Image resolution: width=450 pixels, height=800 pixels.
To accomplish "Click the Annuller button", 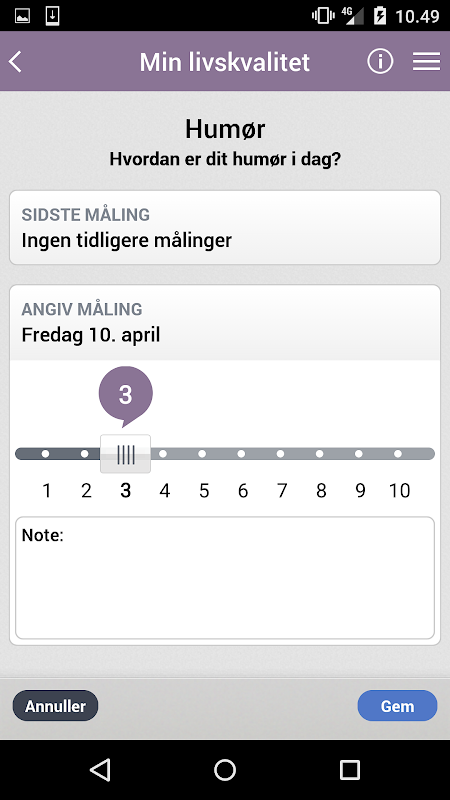I will (55, 706).
